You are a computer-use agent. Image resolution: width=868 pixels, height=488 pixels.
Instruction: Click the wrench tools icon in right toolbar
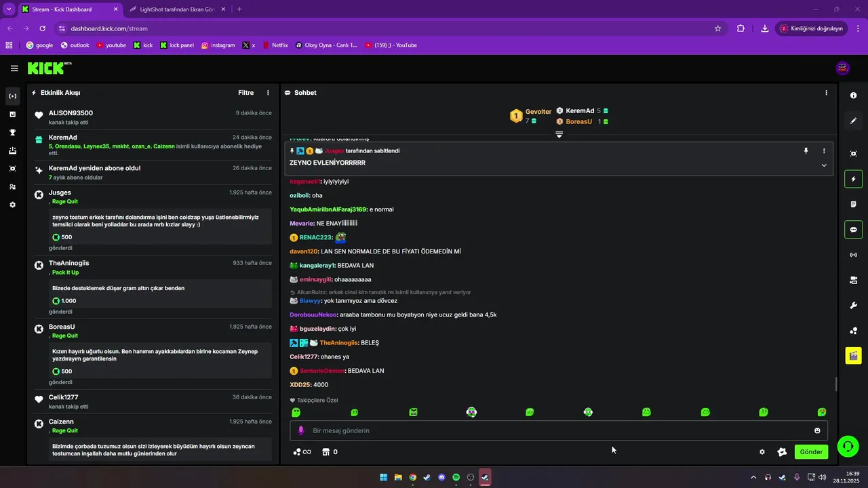point(853,306)
